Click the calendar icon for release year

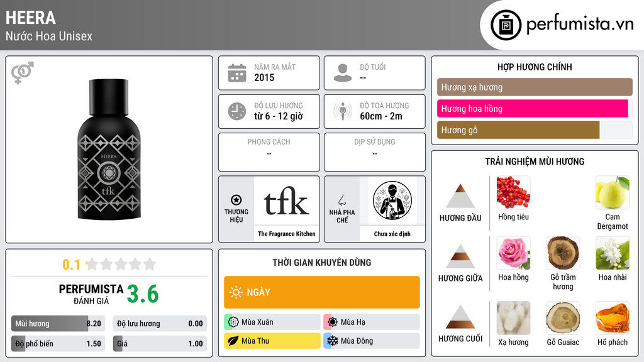[x=237, y=73]
